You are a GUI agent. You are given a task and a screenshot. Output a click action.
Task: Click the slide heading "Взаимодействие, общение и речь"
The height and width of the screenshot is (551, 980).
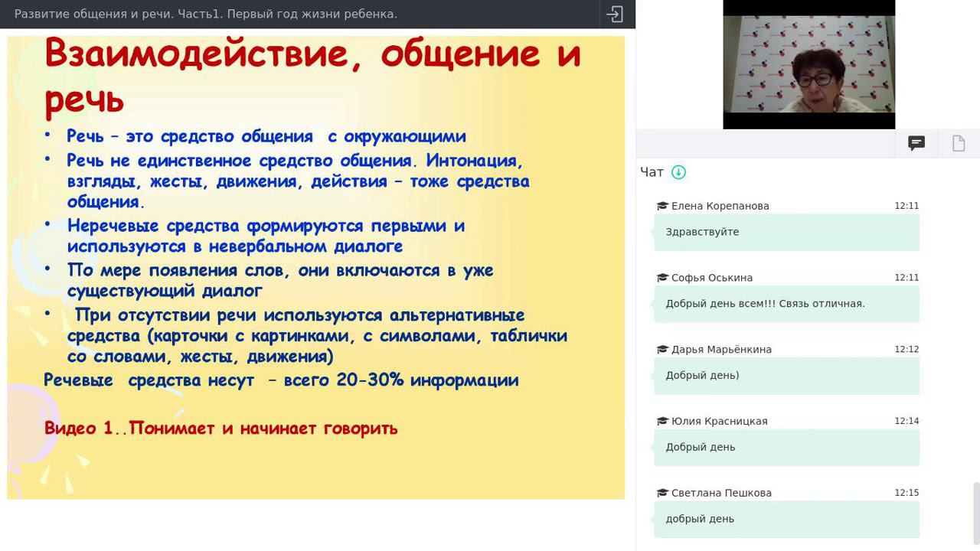click(x=312, y=77)
